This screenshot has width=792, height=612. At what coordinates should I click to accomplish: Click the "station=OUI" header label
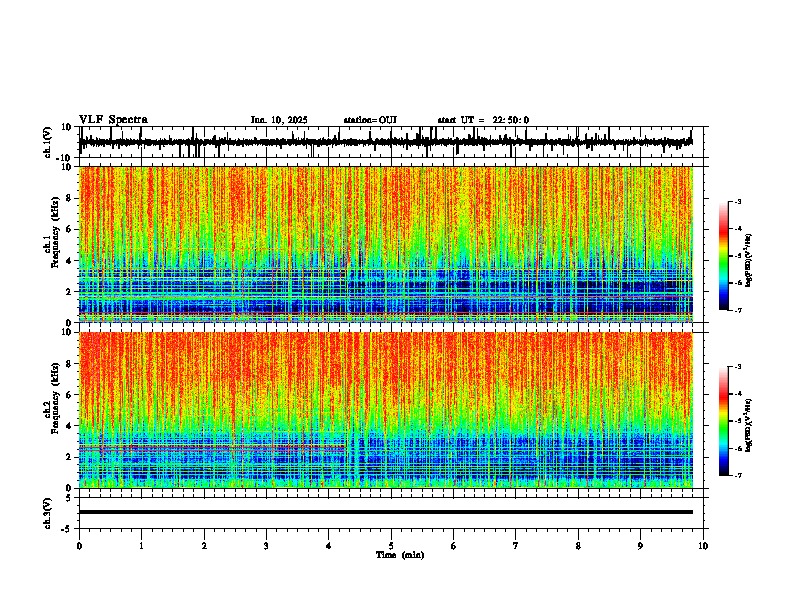370,120
